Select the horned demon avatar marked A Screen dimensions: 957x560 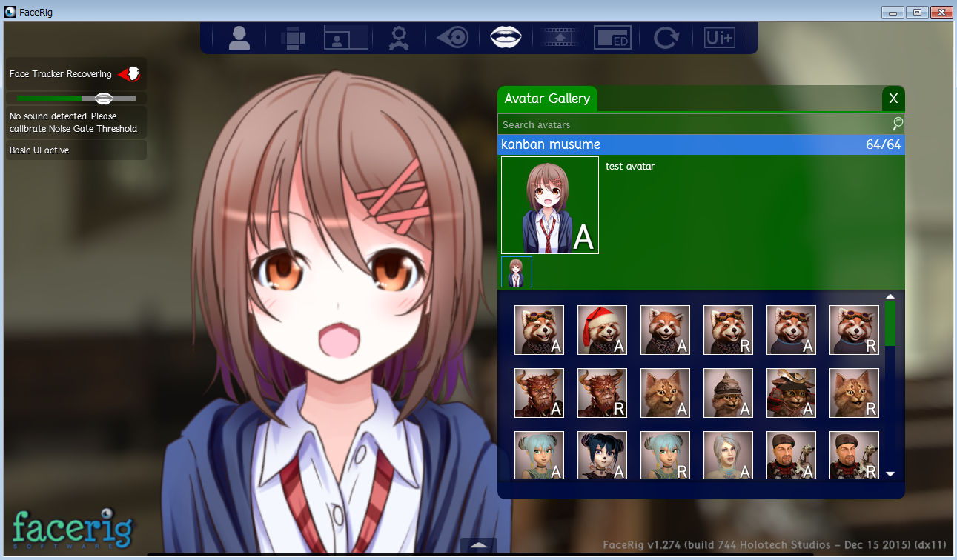click(x=539, y=393)
